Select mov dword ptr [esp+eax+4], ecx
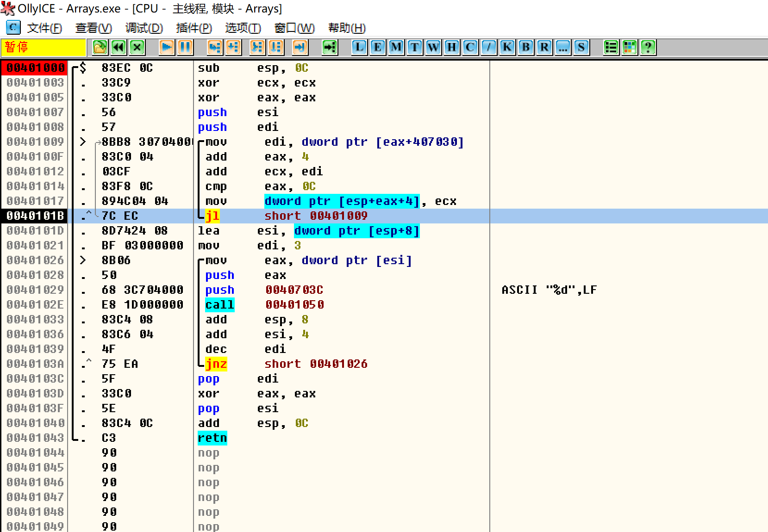 point(331,201)
